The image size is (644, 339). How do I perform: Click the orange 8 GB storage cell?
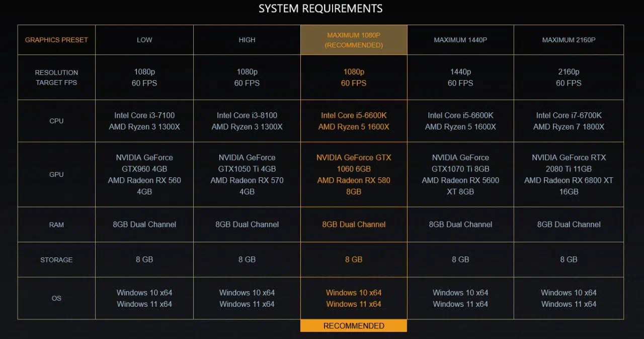354,259
